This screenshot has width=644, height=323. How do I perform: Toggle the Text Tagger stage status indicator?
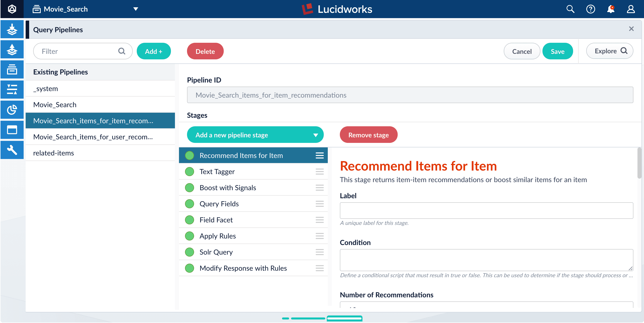point(189,171)
